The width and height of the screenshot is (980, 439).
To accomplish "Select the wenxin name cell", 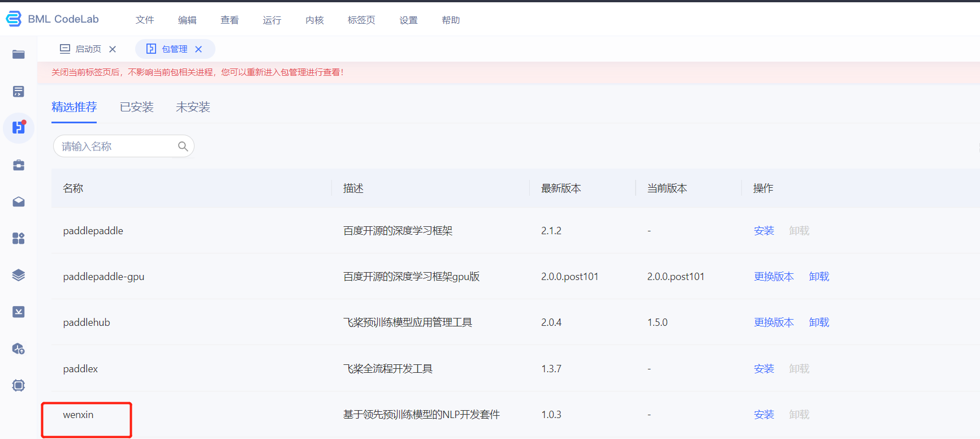I will coord(78,415).
